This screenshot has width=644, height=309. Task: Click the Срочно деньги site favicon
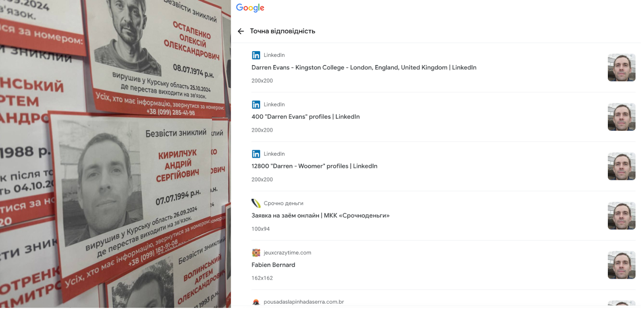click(x=256, y=203)
